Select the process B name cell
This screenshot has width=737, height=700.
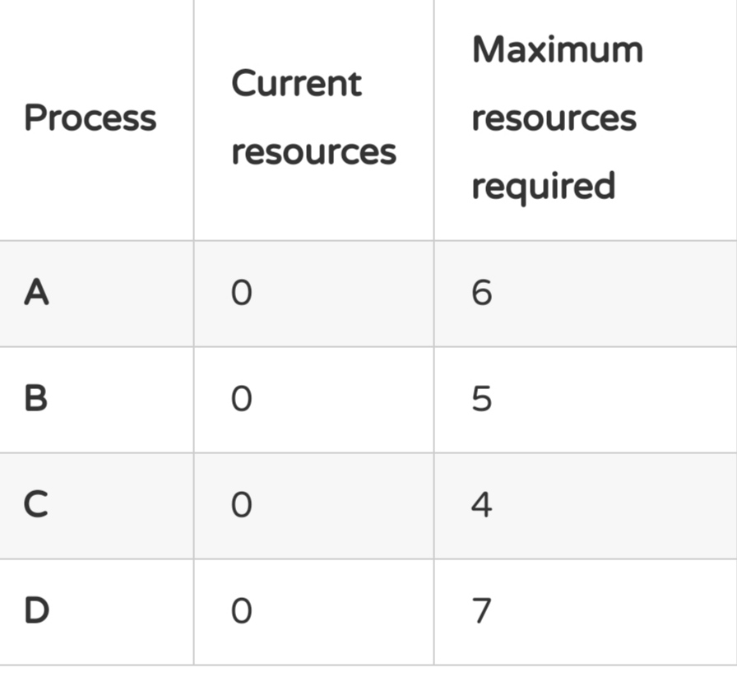36,399
